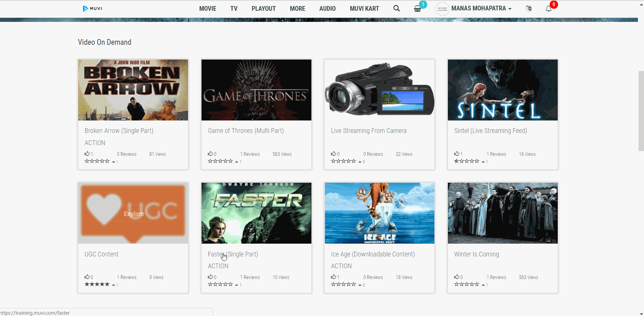
Task: Open the MOVIE menu
Action: [x=208, y=9]
